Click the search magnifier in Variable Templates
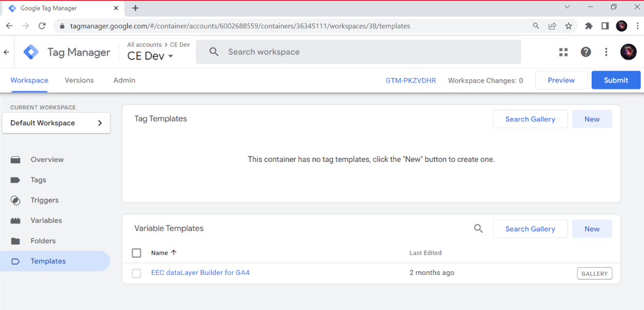Viewport: 644px width, 310px height. pyautogui.click(x=478, y=229)
